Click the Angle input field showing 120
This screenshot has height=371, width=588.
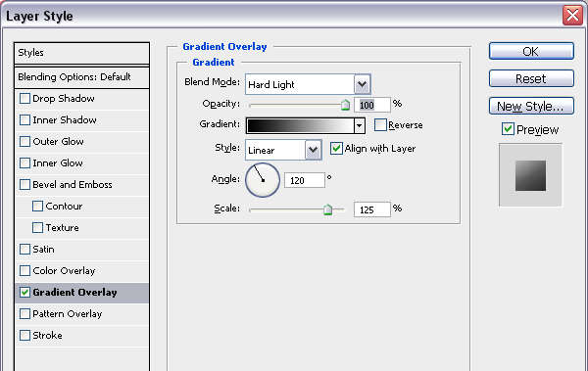pos(305,180)
